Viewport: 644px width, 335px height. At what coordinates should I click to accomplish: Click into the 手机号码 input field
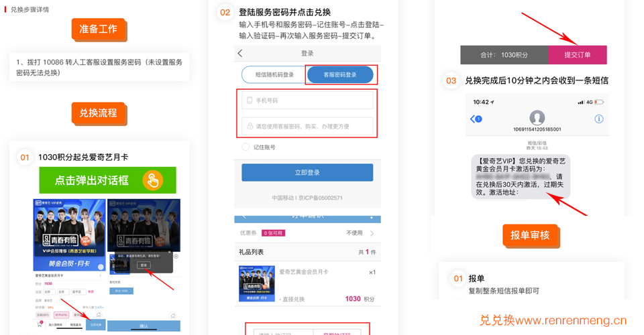click(307, 100)
